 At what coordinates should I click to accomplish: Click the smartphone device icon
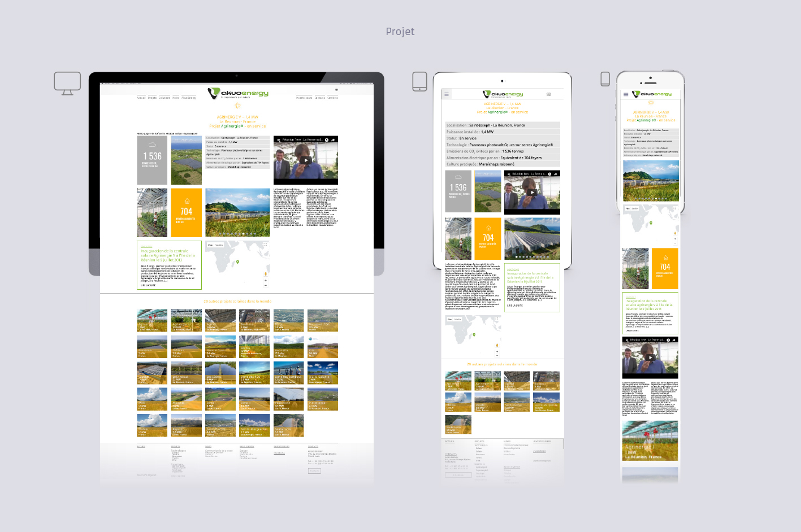coord(605,79)
